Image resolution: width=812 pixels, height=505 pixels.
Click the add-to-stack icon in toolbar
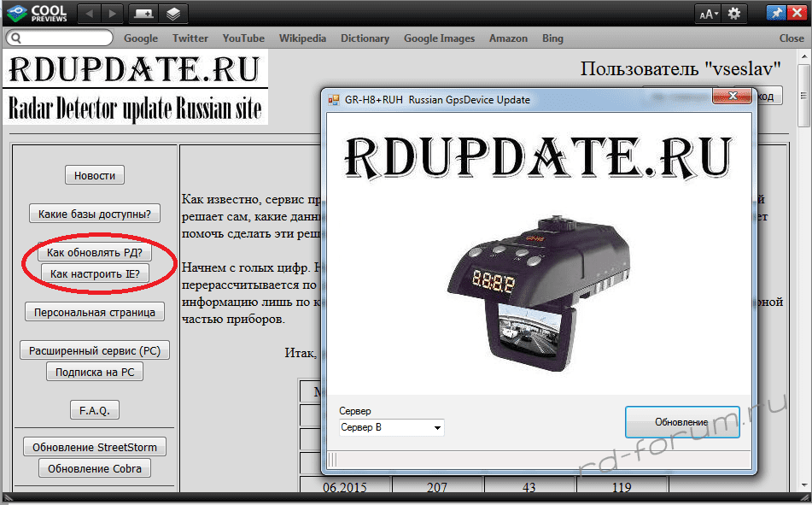[x=143, y=14]
